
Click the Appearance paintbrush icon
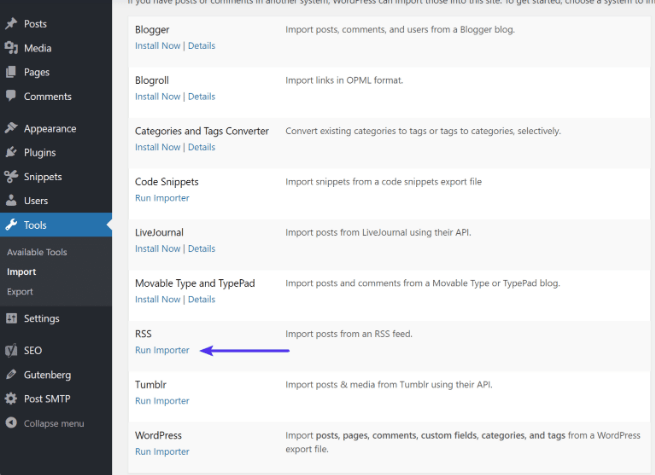click(11, 128)
